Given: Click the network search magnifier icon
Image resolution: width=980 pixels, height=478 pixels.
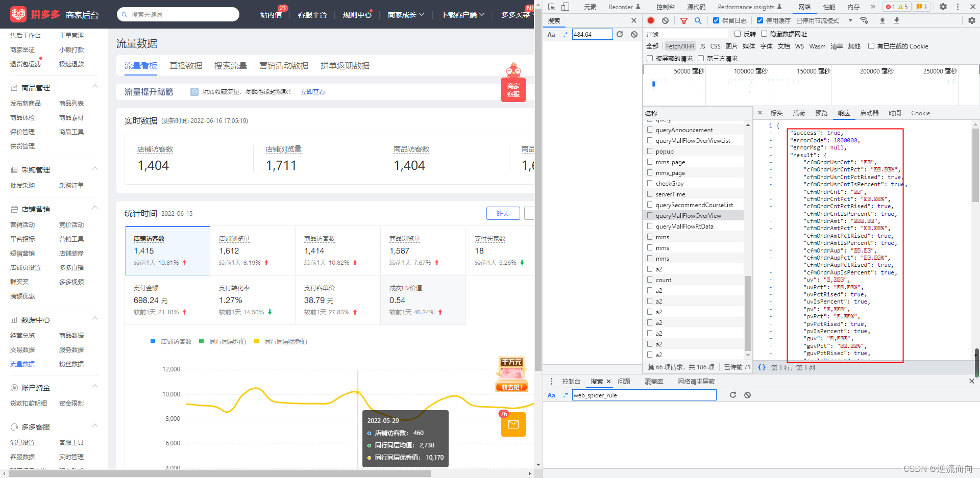Looking at the screenshot, I should tap(698, 20).
